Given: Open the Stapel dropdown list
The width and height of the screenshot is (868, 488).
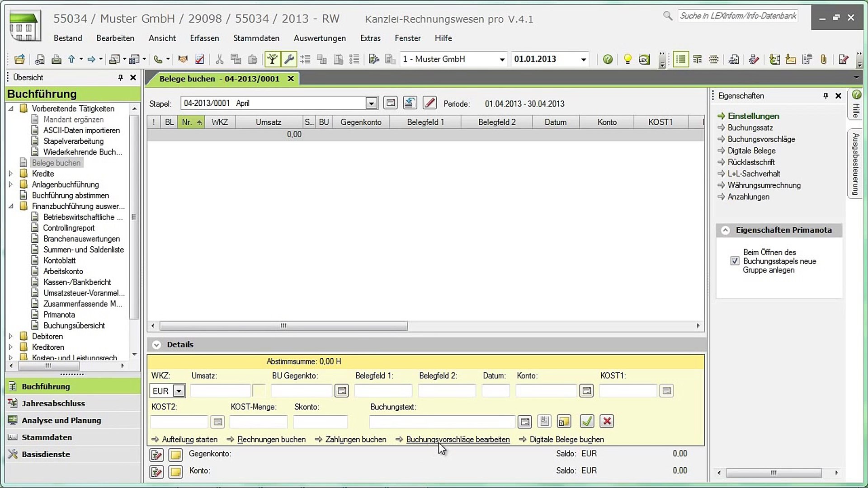Looking at the screenshot, I should click(371, 103).
